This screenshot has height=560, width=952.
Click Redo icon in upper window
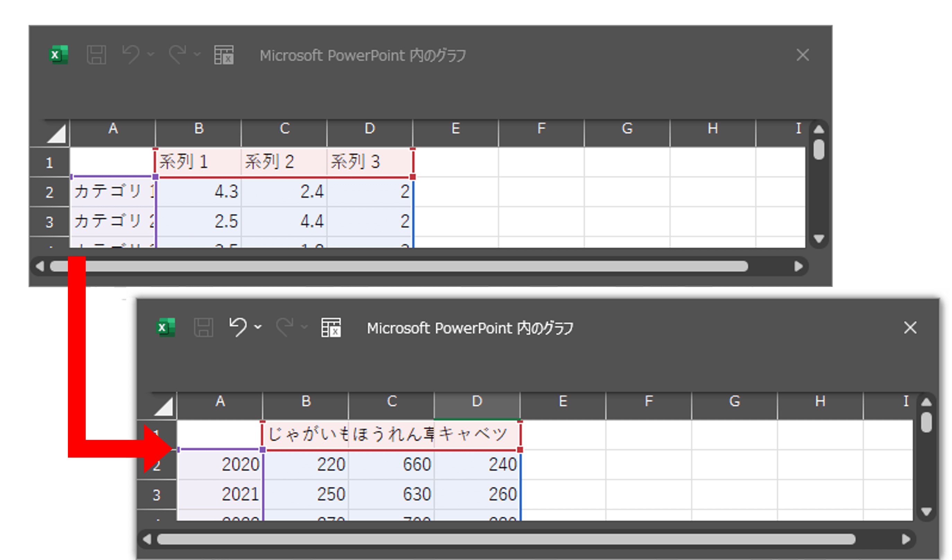click(x=177, y=55)
